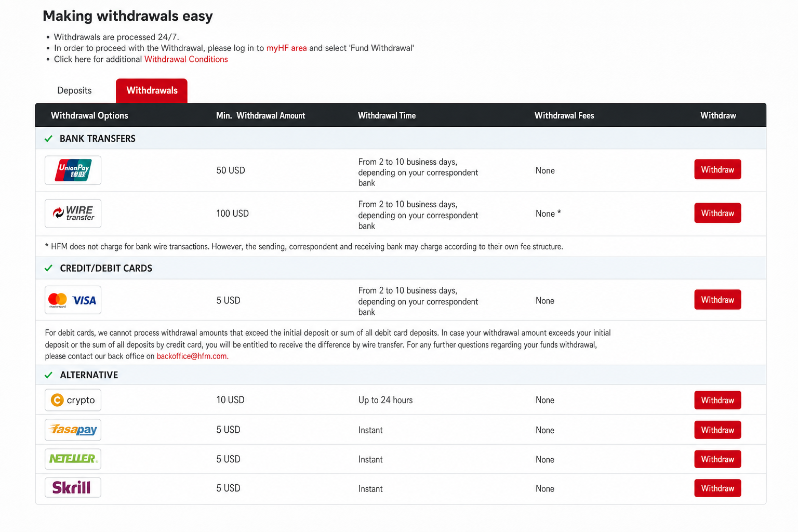
Task: Withdraw funds via Neteller
Action: tap(717, 459)
